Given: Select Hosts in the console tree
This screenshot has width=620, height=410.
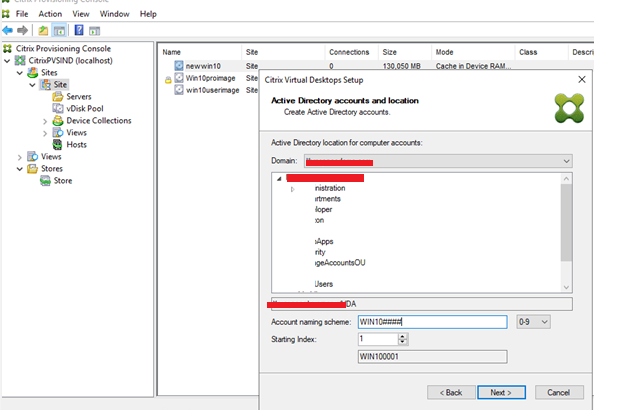Looking at the screenshot, I should click(77, 144).
